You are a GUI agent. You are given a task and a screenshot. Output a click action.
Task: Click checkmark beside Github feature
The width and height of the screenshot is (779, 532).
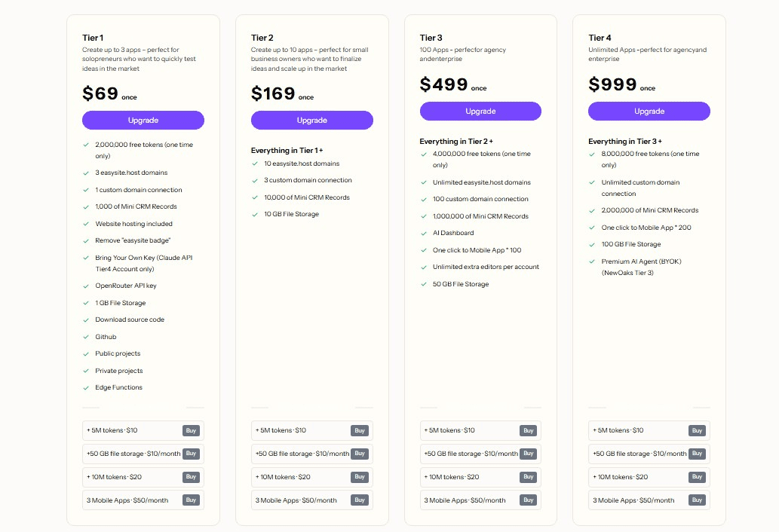tap(87, 337)
